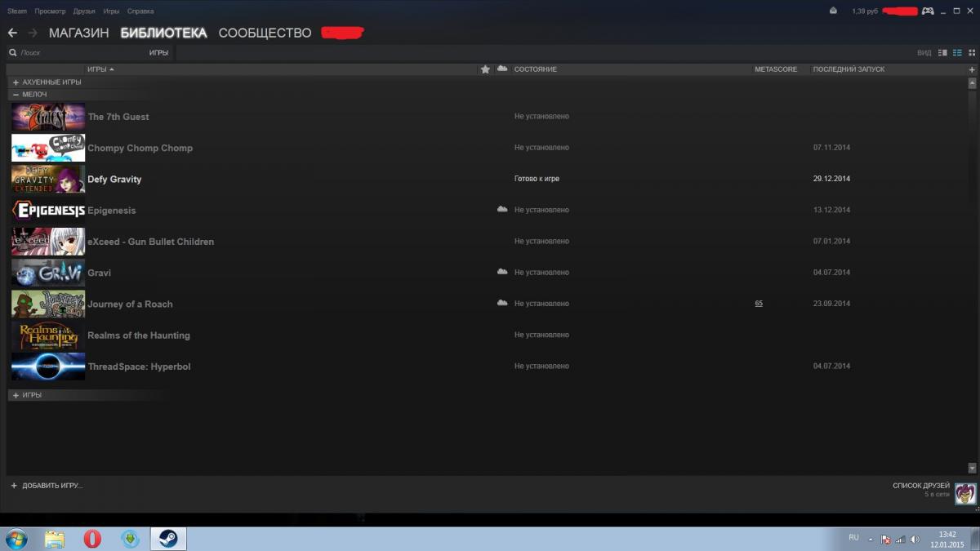Screen dimensions: 980x551
Task: Open the Справка menu
Action: [x=140, y=11]
